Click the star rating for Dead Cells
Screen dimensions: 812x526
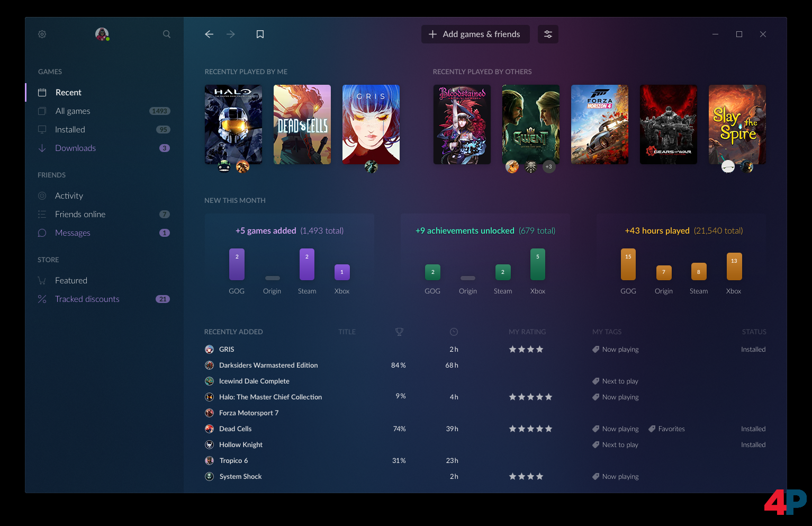coord(530,429)
